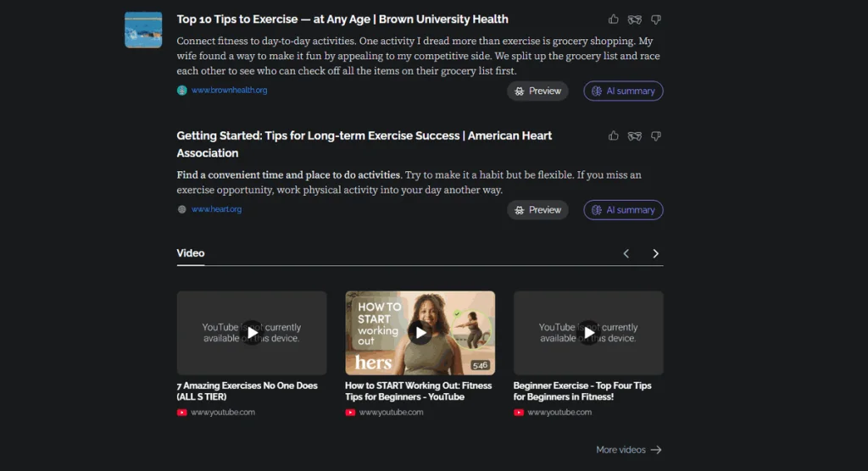Screen dimensions: 868x471
Task: Click the brownhealth.org favicon
Action: (x=181, y=90)
